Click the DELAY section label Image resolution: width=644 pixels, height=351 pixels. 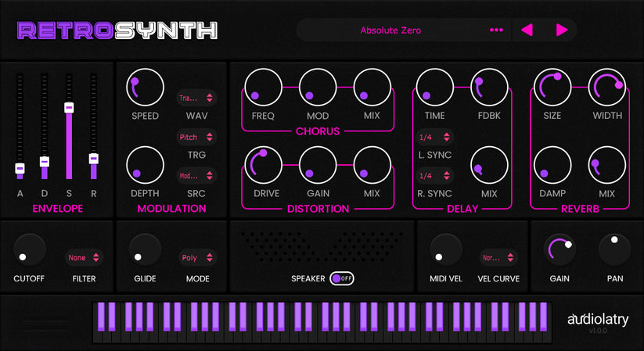point(462,209)
